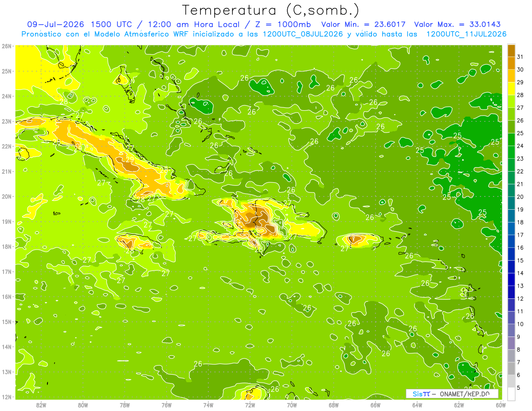The image size is (532, 411).
Task: Click the "78W" longitude label
Action: pyautogui.click(x=125, y=405)
